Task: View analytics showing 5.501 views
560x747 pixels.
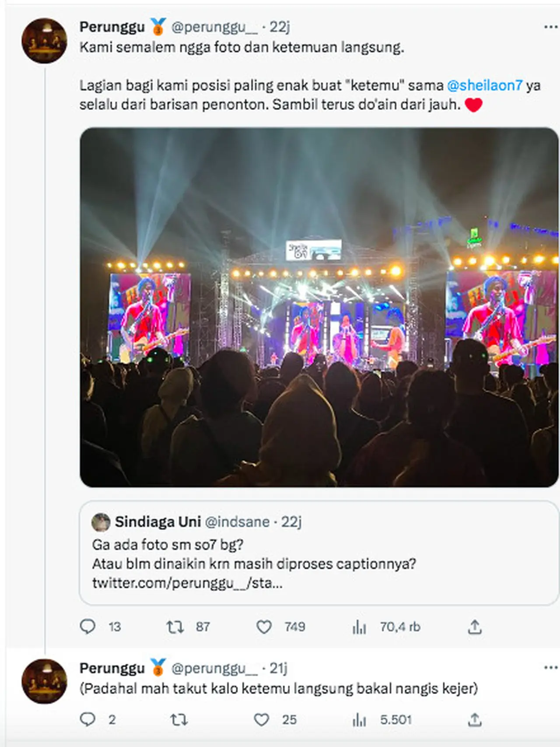Action: point(359,720)
